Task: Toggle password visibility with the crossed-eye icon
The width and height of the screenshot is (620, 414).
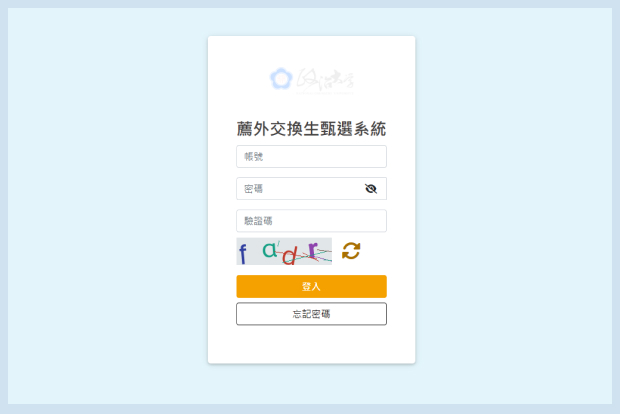Action: coord(370,189)
